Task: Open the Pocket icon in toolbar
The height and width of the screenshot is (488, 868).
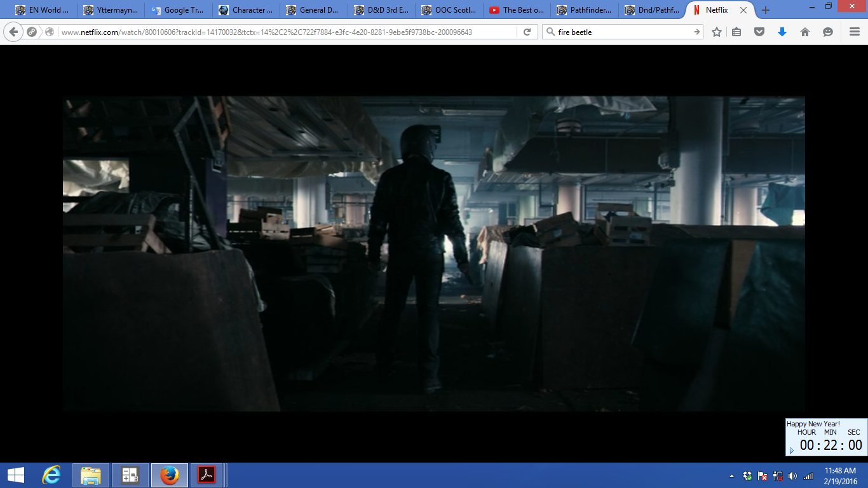Action: pos(759,32)
